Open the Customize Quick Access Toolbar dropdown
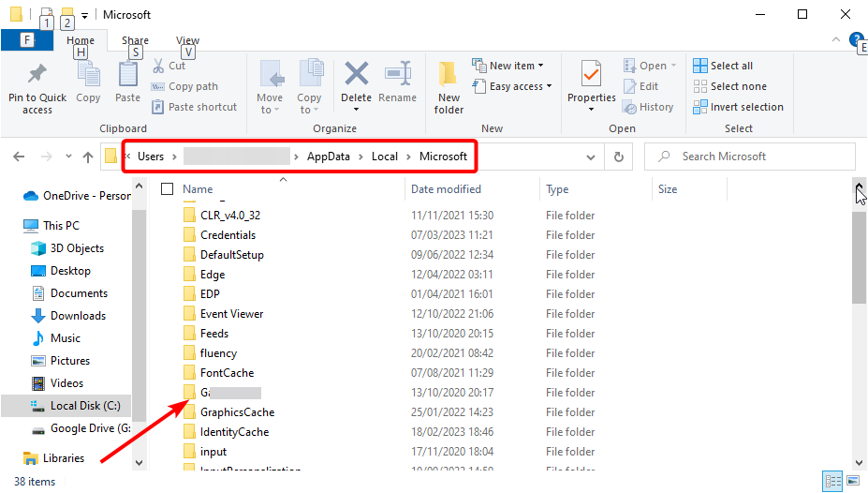The image size is (868, 493). 84,16
